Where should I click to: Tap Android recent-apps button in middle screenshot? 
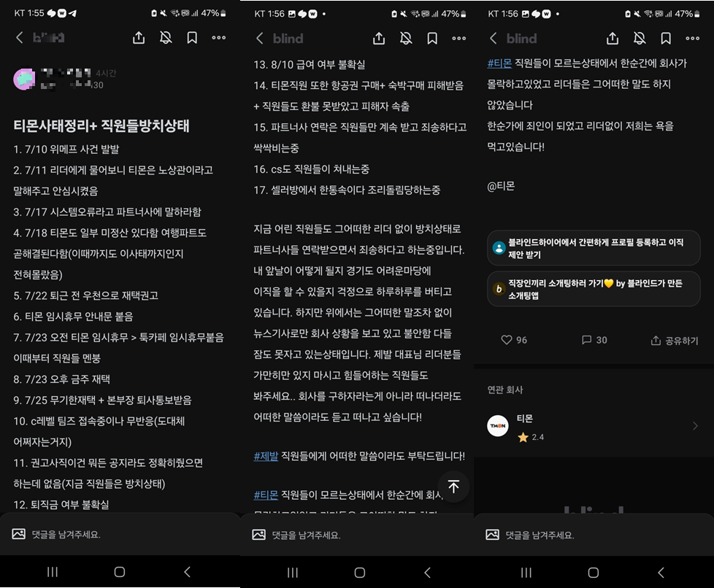click(x=292, y=573)
